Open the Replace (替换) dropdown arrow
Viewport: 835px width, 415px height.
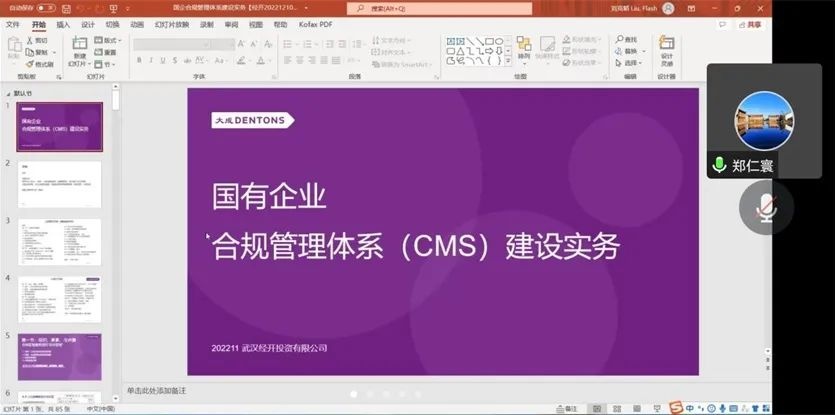point(644,52)
